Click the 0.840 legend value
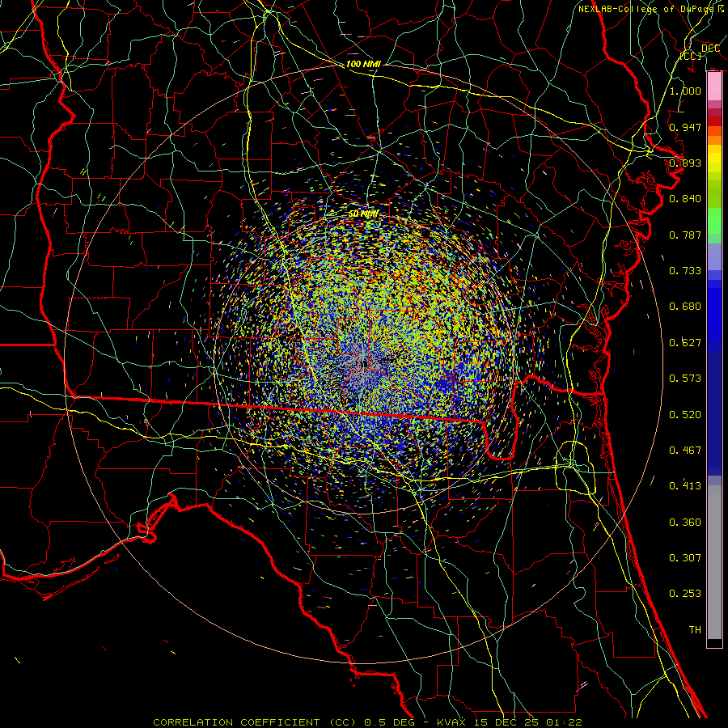This screenshot has width=728, height=728. (685, 199)
